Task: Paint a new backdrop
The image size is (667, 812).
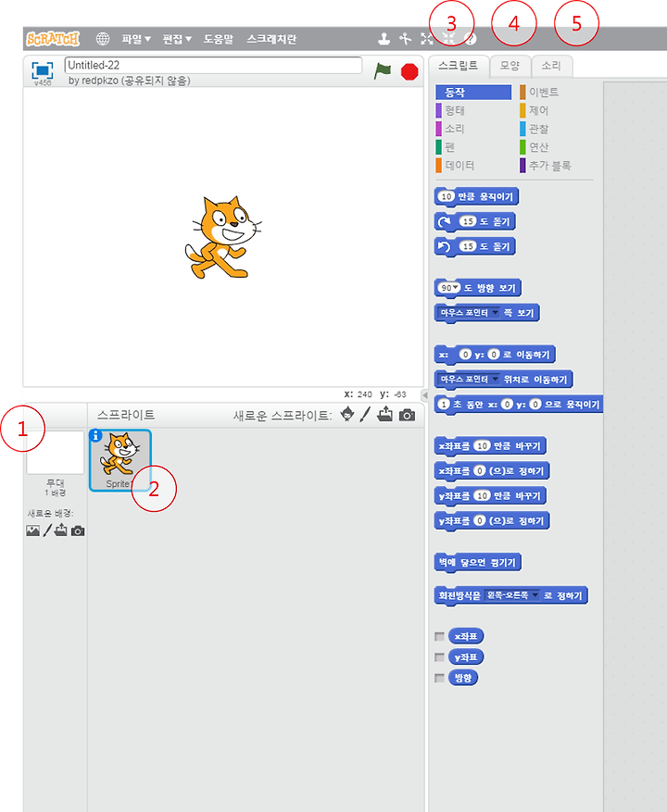Action: click(x=47, y=531)
